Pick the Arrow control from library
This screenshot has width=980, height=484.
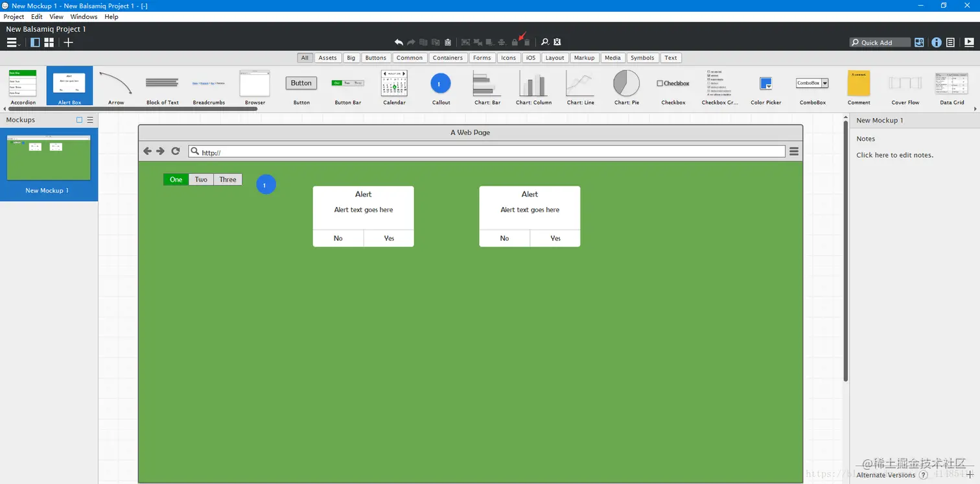[x=116, y=87]
